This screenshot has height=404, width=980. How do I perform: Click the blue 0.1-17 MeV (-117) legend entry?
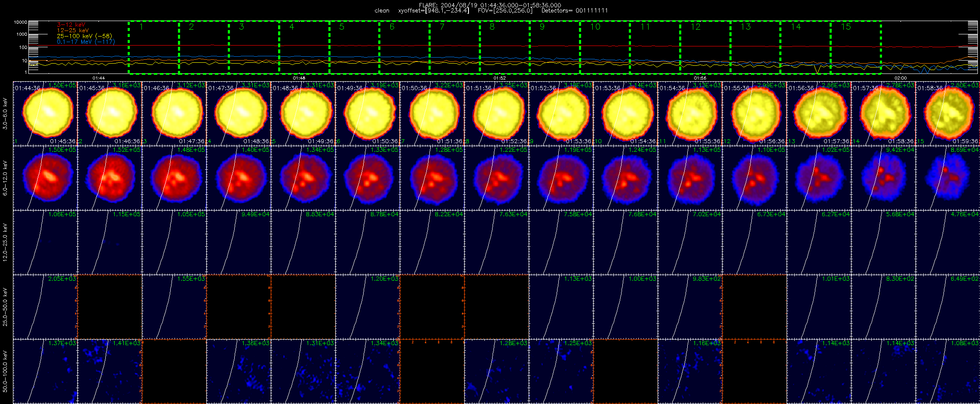[86, 42]
